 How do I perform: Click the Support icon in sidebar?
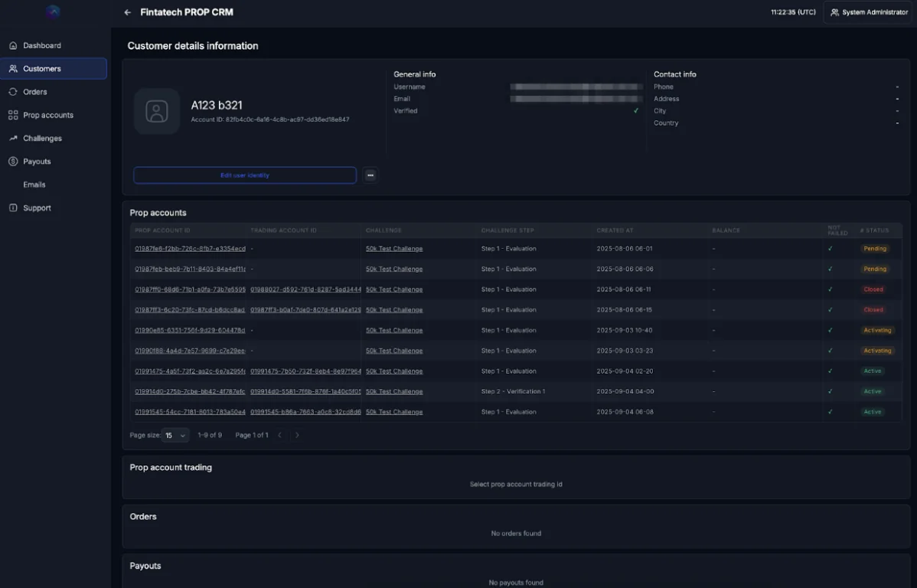tap(13, 208)
